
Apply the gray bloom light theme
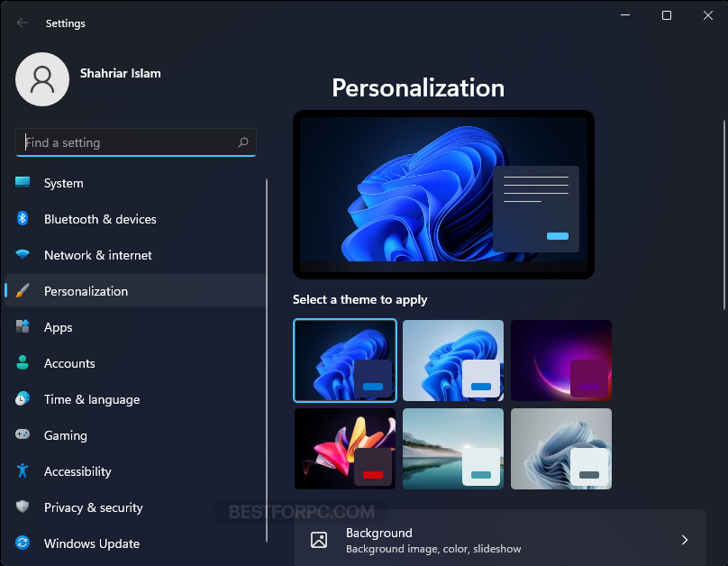[560, 449]
